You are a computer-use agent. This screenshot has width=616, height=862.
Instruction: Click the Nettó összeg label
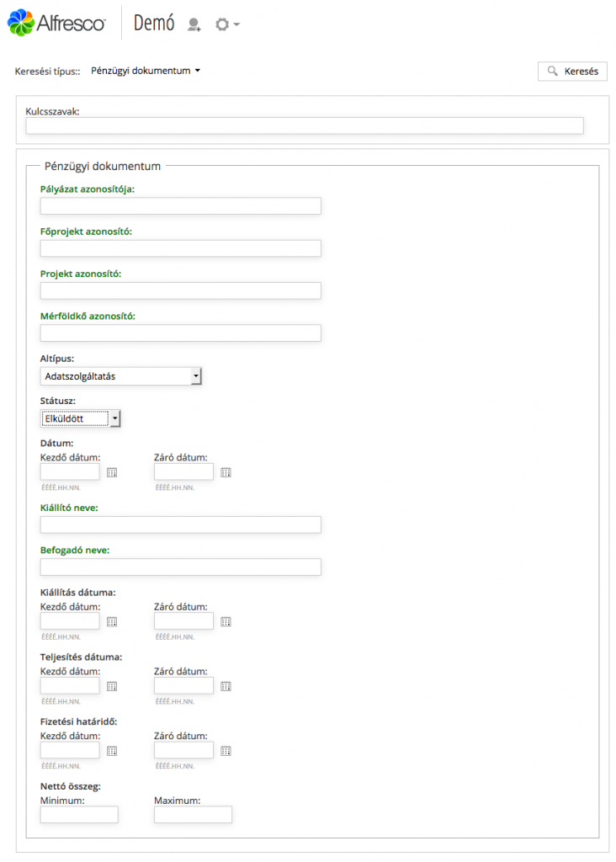pos(71,786)
